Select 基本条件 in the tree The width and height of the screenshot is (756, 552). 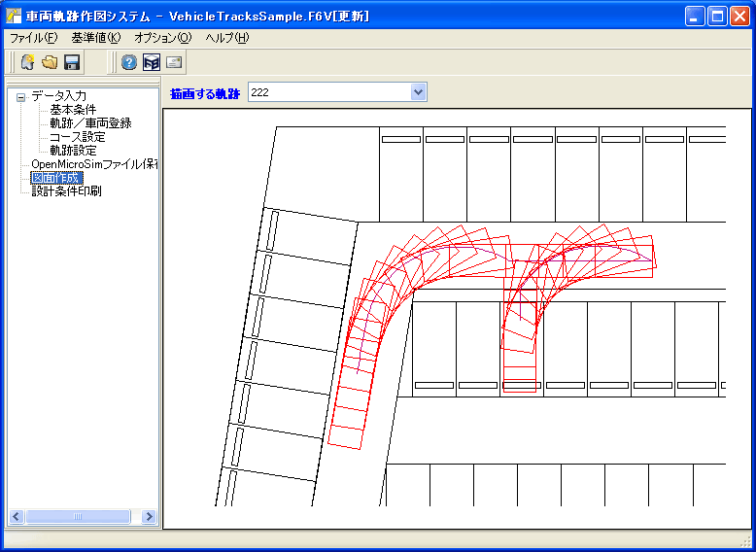point(73,110)
